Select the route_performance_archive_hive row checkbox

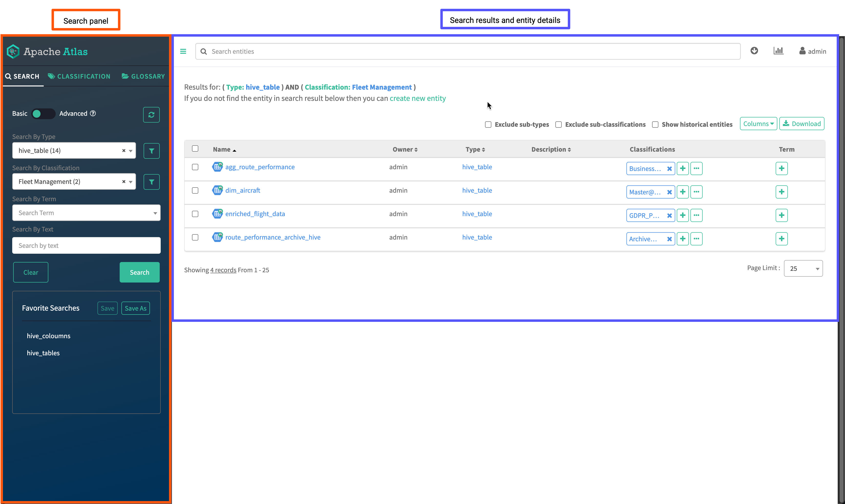click(x=195, y=237)
